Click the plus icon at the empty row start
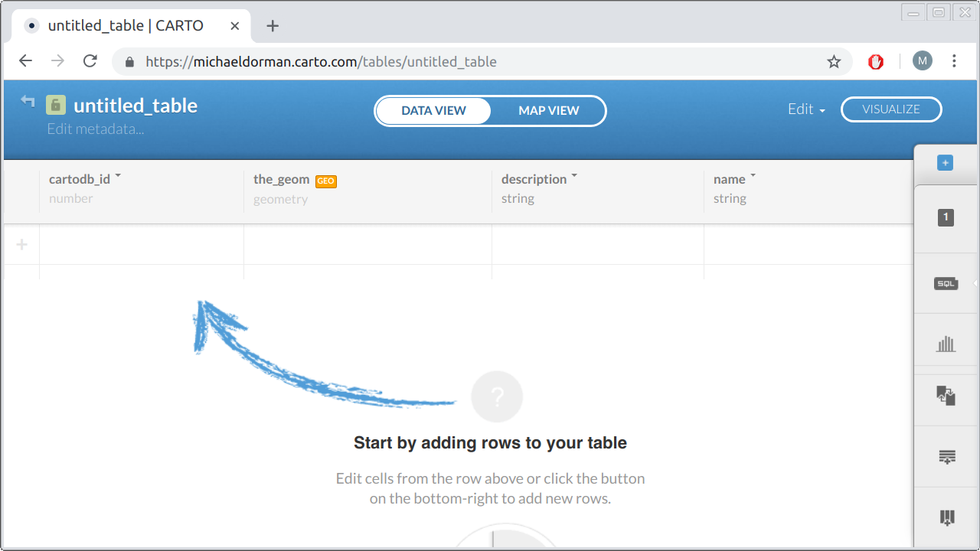Image resolution: width=980 pixels, height=551 pixels. coord(22,245)
